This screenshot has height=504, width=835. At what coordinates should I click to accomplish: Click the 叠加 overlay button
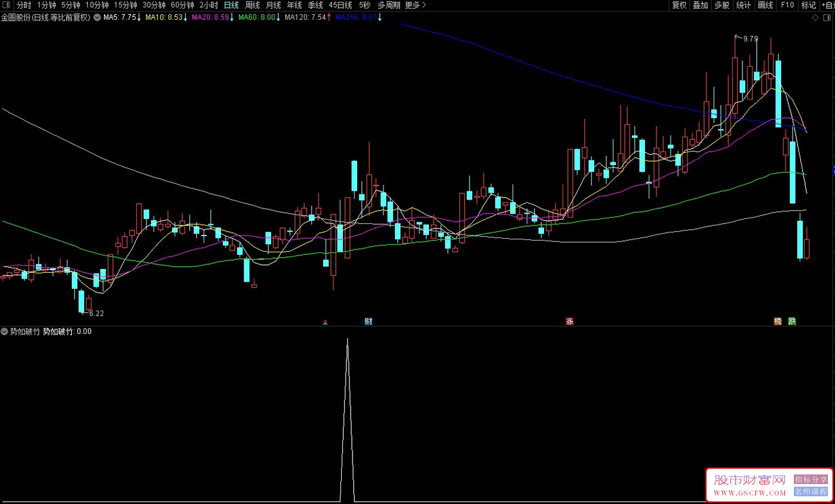coord(700,5)
